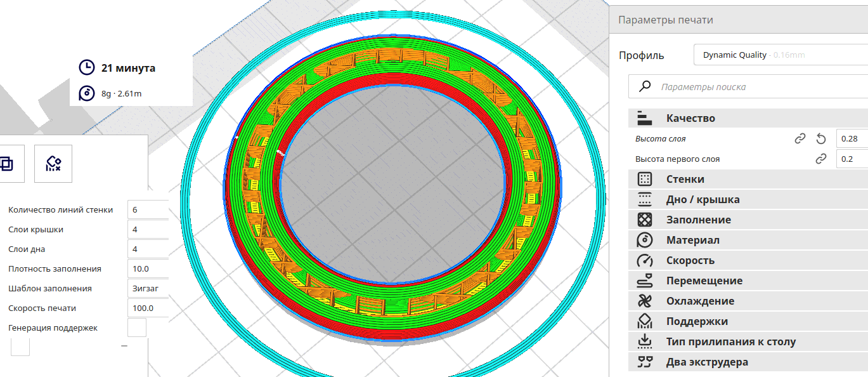Click the Количество линий стенки label
The width and height of the screenshot is (868, 377).
click(x=61, y=209)
